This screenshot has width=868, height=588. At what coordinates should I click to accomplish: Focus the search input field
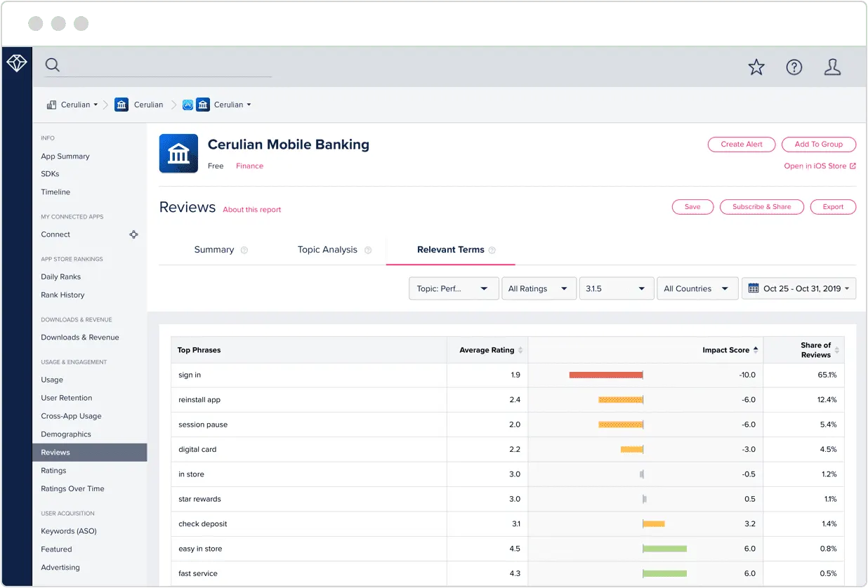tap(169, 66)
